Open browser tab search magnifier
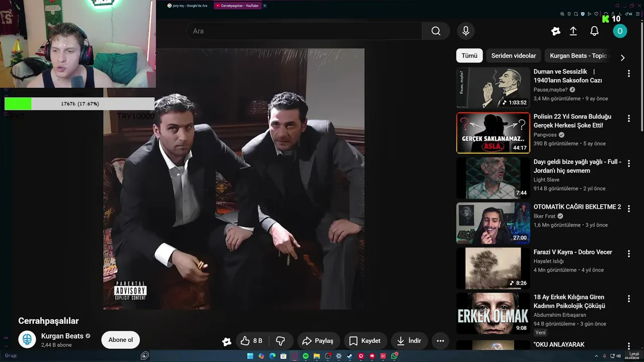This screenshot has height=362, width=644. coord(617,6)
